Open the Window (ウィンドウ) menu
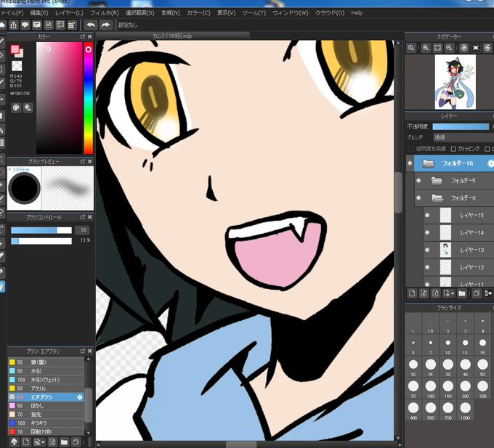 click(290, 13)
